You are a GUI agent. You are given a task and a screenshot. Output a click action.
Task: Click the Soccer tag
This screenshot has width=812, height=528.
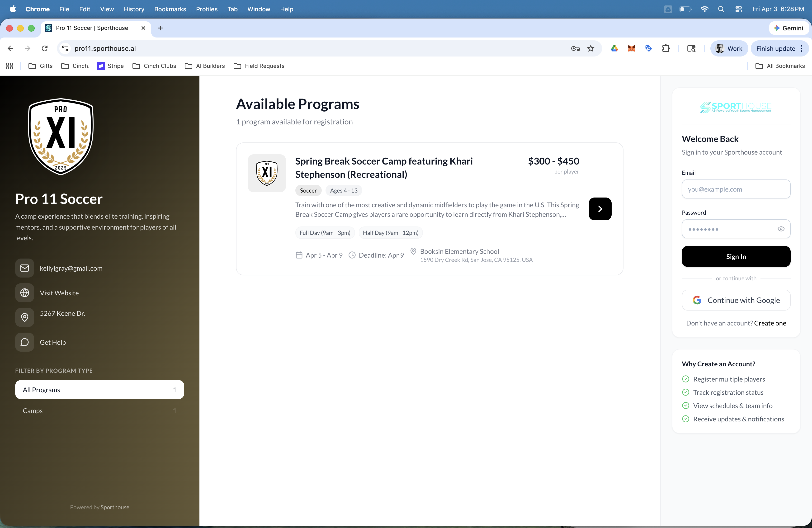point(308,190)
